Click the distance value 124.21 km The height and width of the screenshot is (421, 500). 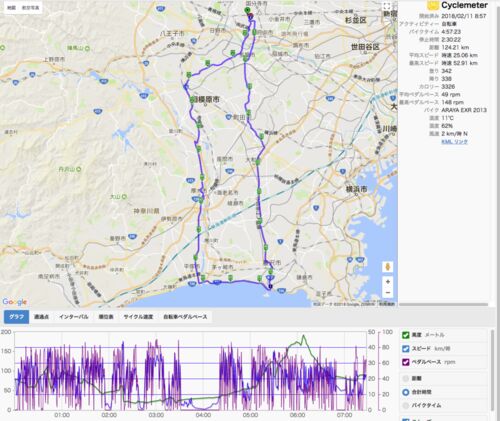pyautogui.click(x=455, y=47)
